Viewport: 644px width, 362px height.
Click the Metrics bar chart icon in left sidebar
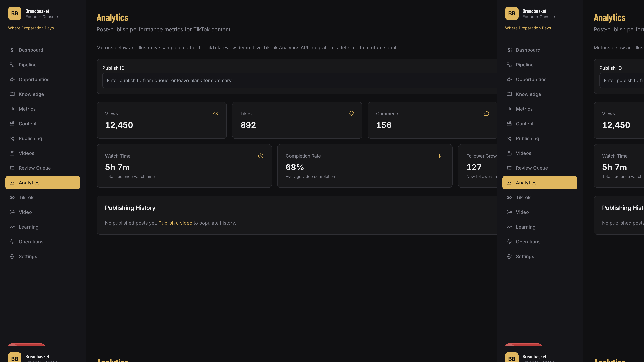pos(12,109)
